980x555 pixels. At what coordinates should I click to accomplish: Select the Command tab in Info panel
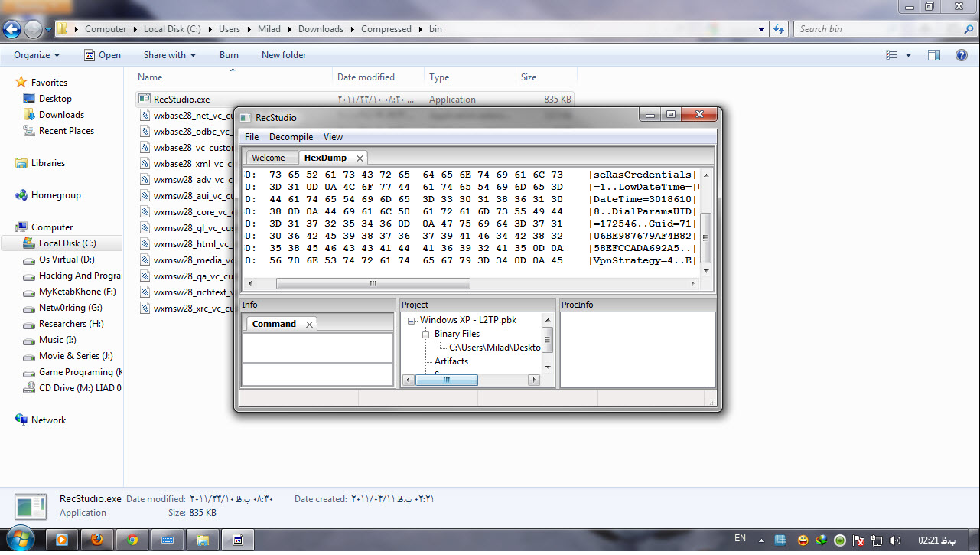(x=274, y=324)
